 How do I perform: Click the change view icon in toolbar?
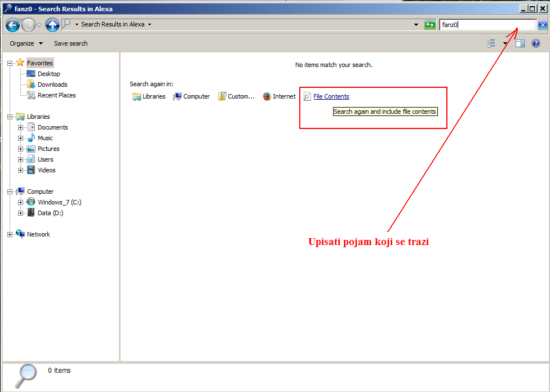pyautogui.click(x=491, y=43)
